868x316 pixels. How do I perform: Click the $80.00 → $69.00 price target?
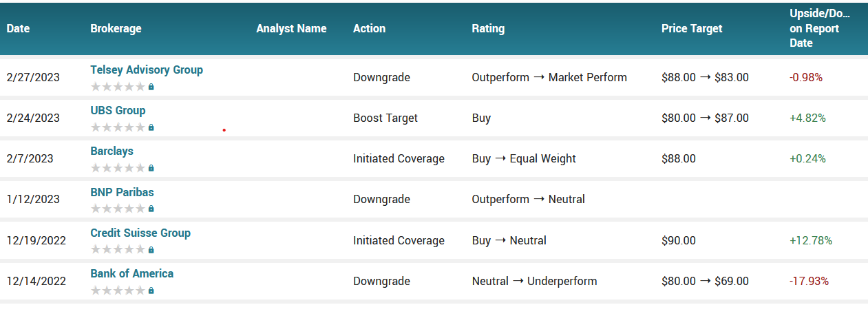coord(705,281)
